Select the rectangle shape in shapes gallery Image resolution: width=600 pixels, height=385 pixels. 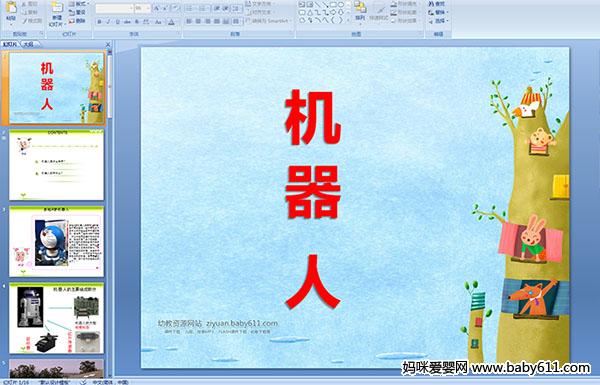pyautogui.click(x=334, y=5)
